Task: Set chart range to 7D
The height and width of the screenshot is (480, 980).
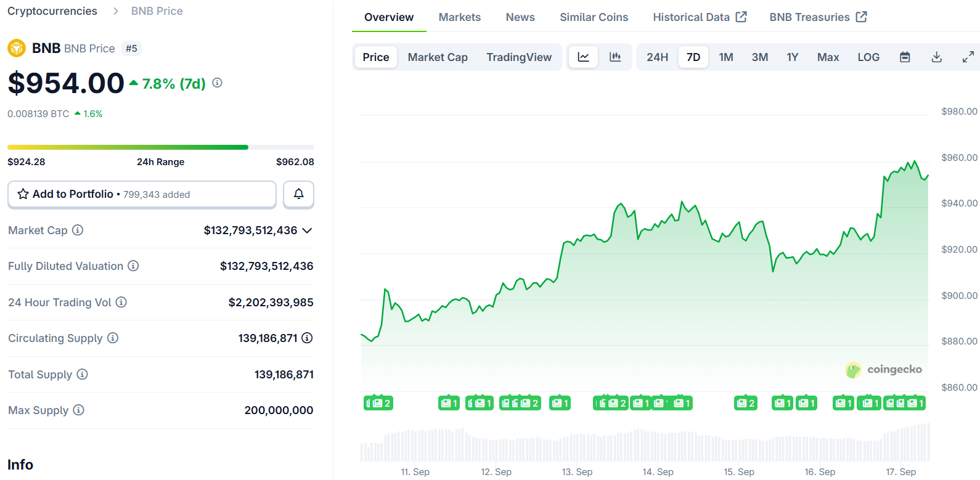Action: 693,57
